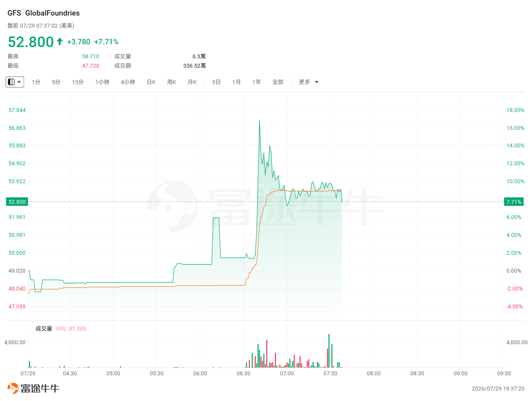This screenshot has height=401, width=532.
Task: Select the 4小時 interval
Action: click(x=128, y=82)
